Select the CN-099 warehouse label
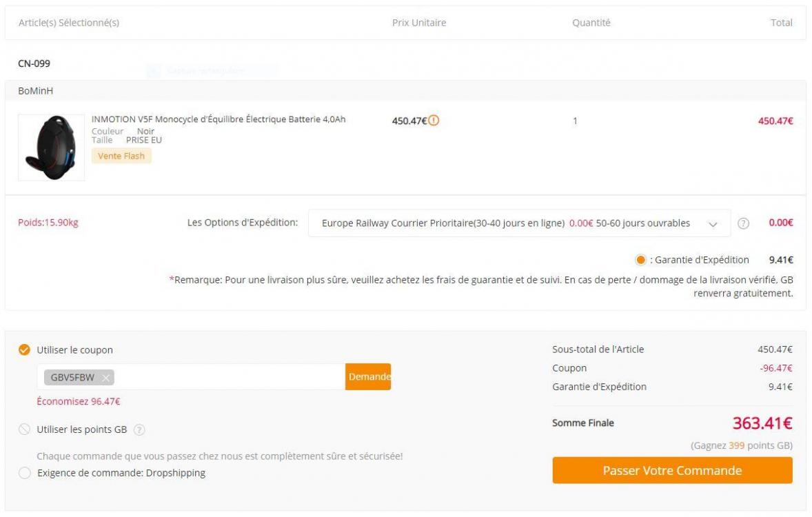The width and height of the screenshot is (812, 517). [x=34, y=63]
